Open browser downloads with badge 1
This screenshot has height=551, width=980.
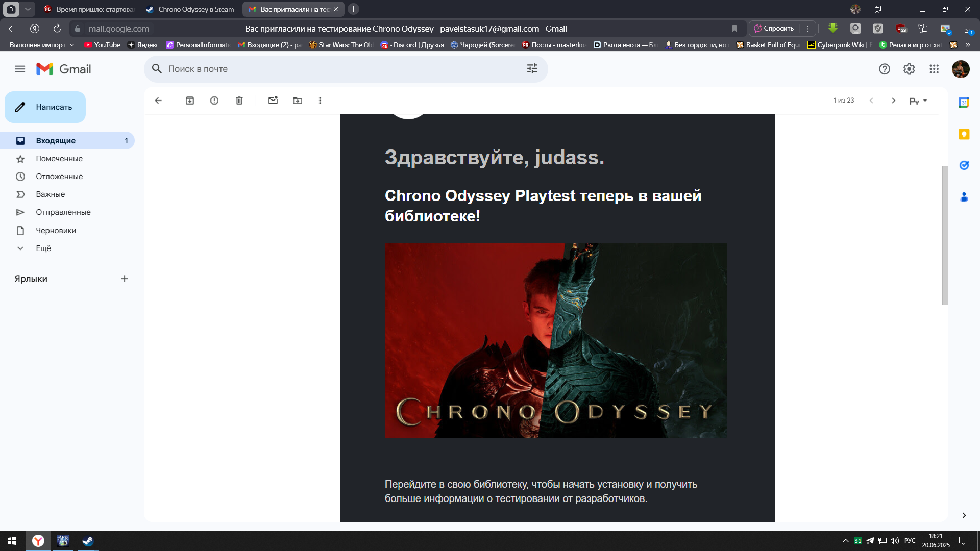click(968, 29)
